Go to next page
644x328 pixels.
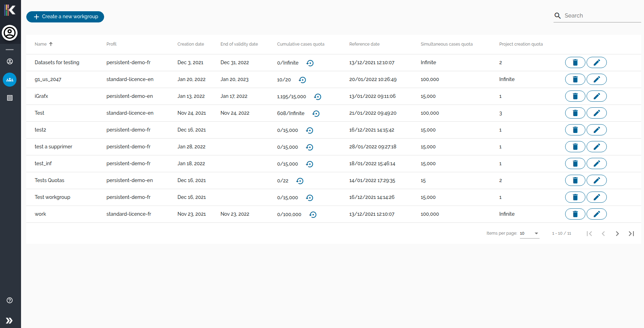pos(617,234)
